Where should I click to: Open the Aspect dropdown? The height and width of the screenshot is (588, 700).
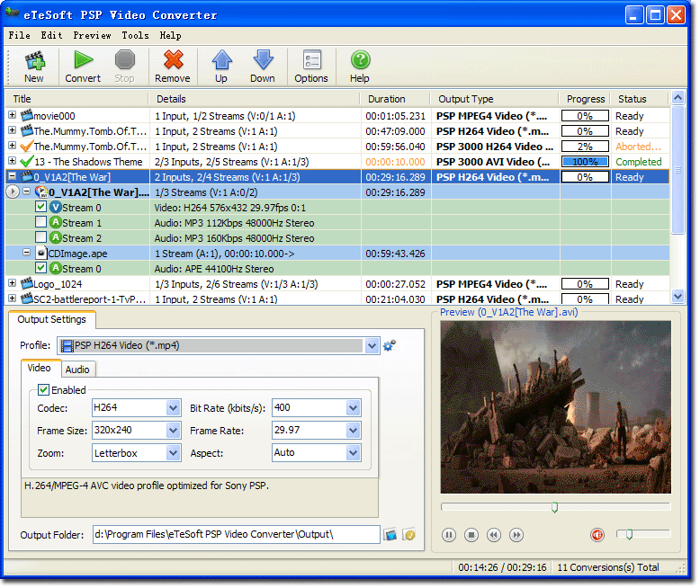tap(353, 453)
